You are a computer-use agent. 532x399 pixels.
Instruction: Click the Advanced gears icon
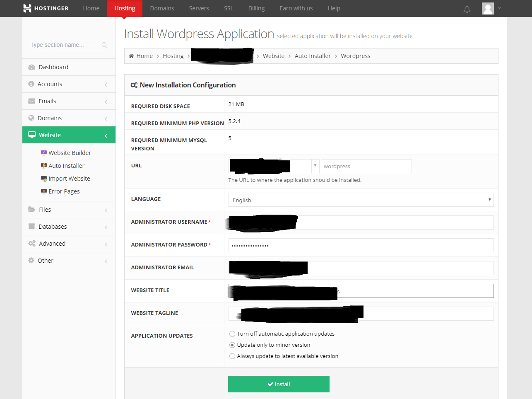click(x=32, y=243)
